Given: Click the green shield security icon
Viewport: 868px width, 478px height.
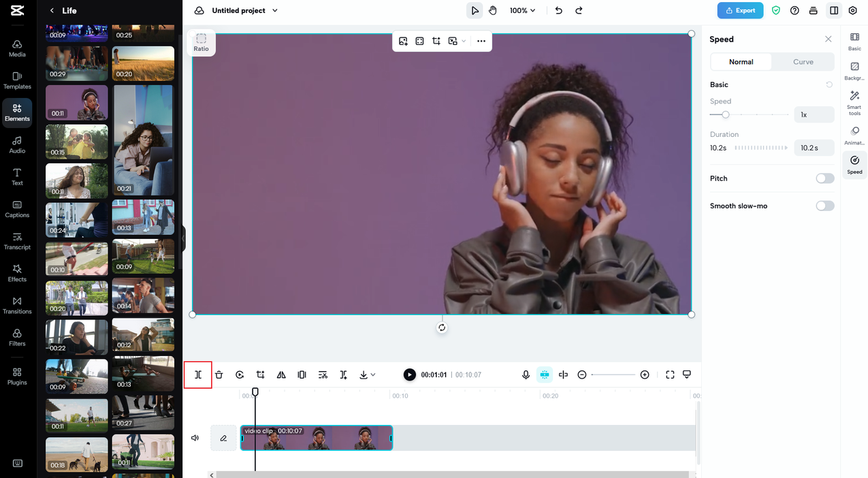Looking at the screenshot, I should point(776,10).
